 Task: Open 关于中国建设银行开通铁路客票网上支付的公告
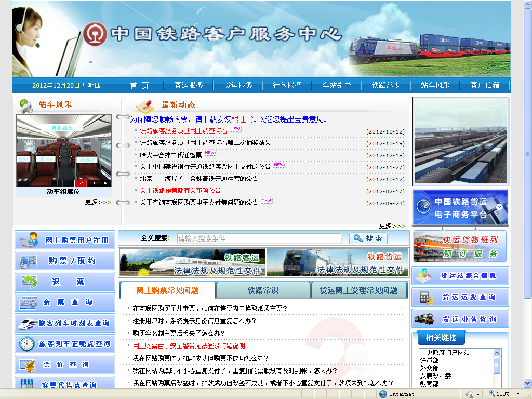coord(205,167)
